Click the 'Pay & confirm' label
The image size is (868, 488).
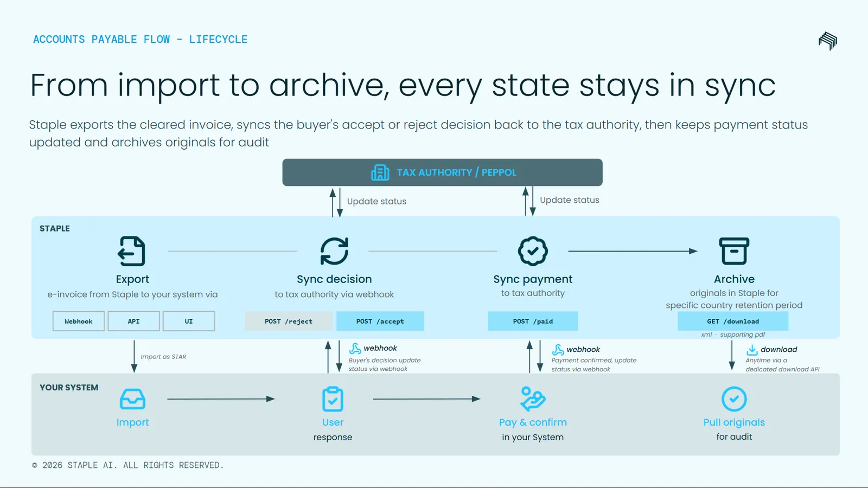point(533,422)
